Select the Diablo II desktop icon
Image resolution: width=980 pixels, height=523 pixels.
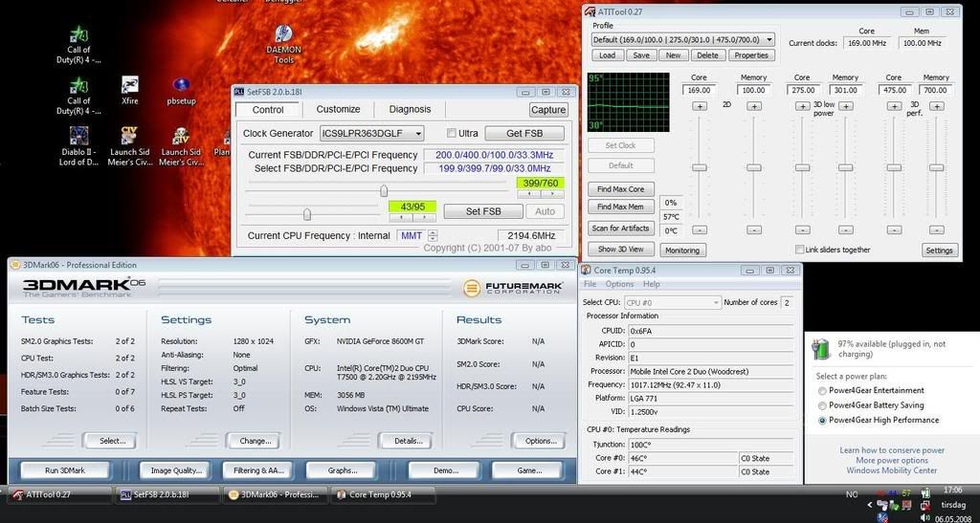[x=78, y=146]
